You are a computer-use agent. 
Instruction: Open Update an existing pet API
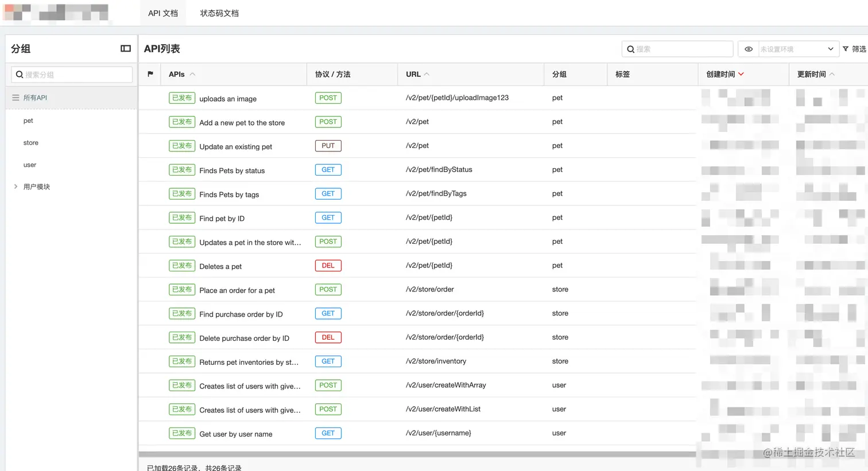pos(235,147)
